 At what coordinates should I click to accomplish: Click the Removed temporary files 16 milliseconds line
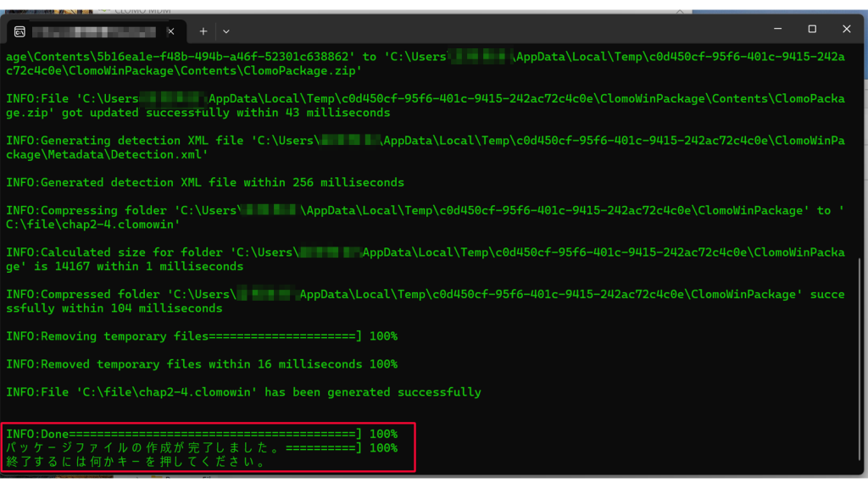201,364
